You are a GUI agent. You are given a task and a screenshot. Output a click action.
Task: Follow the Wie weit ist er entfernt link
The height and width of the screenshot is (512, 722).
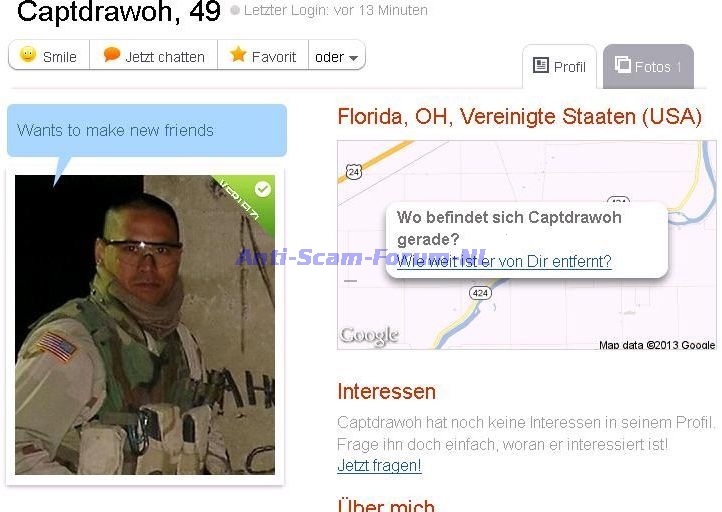504,262
